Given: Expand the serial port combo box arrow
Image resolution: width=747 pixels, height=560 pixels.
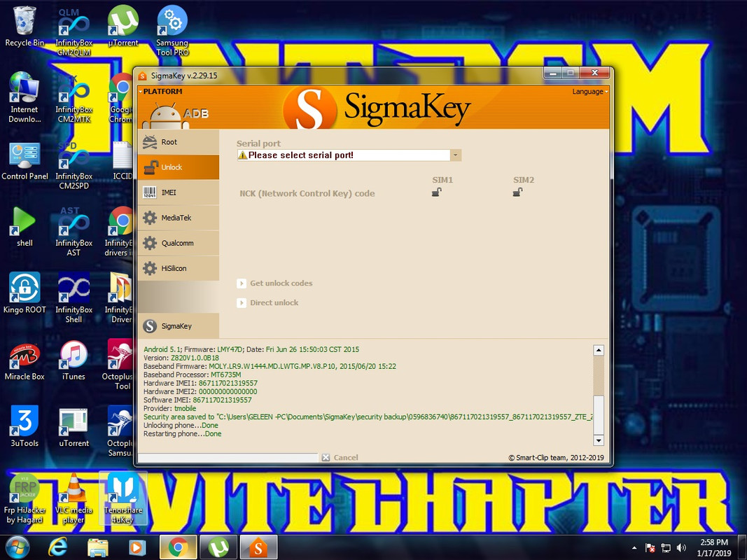Looking at the screenshot, I should 456,155.
